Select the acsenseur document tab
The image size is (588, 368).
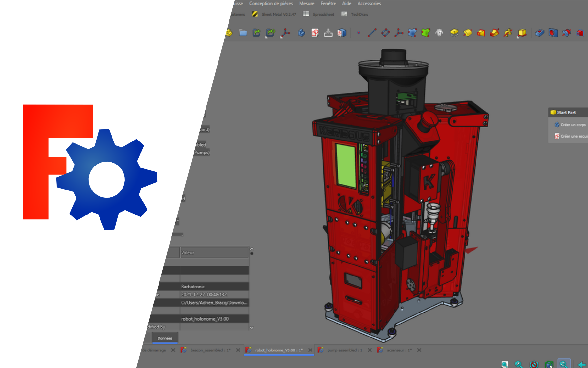399,350
